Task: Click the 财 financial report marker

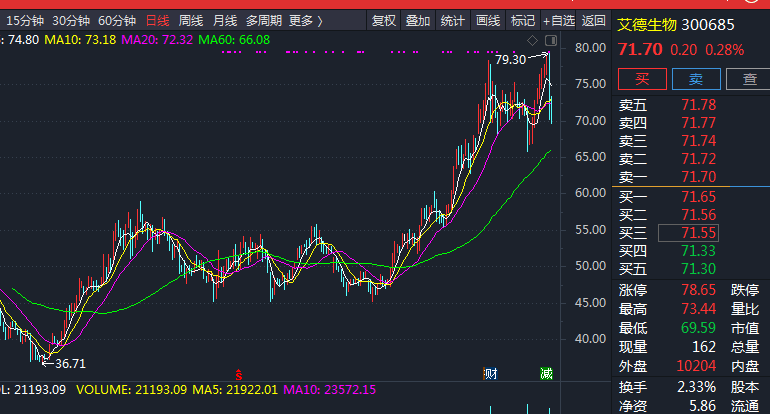Action: click(x=491, y=374)
